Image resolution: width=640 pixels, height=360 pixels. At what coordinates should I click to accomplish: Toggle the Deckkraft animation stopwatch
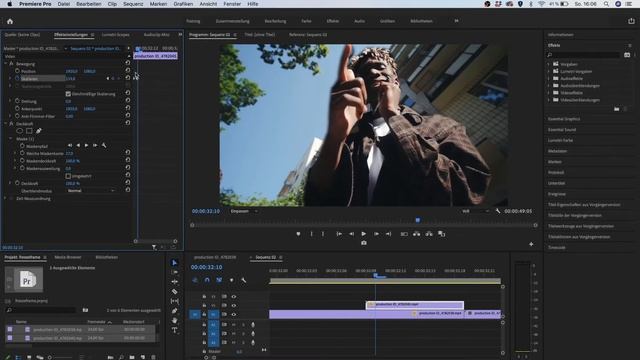[17, 183]
